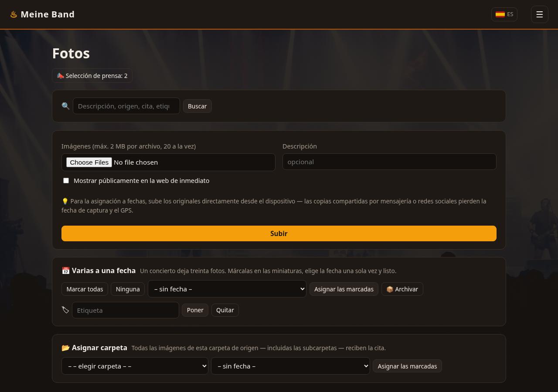Image resolution: width=558 pixels, height=392 pixels.
Task: Open the date dropdown in Varias a una fecha
Action: click(x=227, y=289)
